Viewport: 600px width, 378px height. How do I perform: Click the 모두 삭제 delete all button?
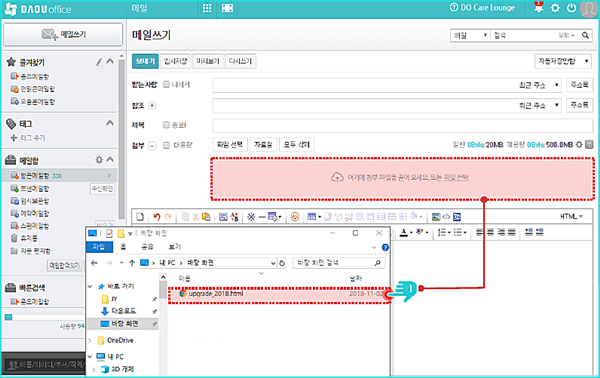click(x=297, y=145)
